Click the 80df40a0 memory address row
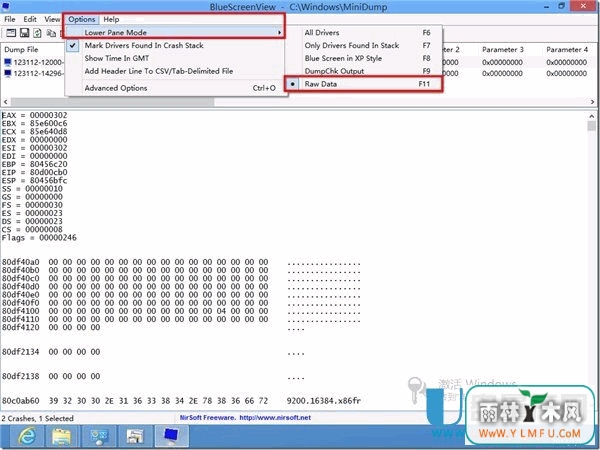Image resolution: width=600 pixels, height=450 pixels. (x=181, y=262)
